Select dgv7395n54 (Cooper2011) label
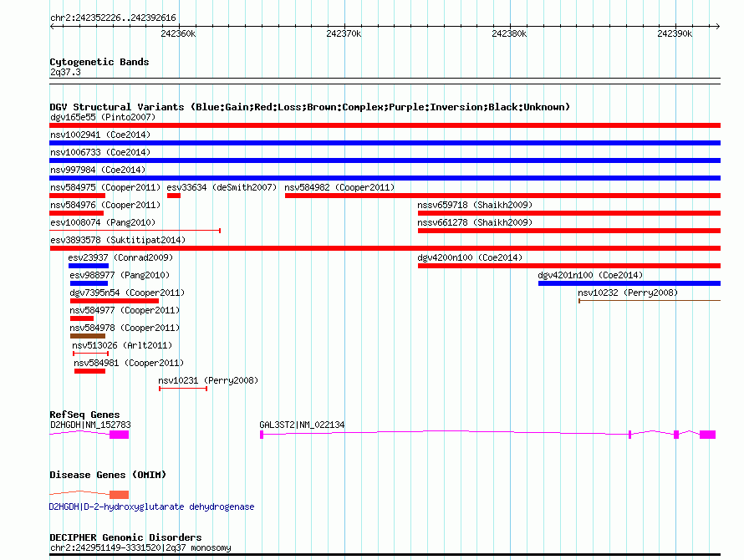This screenshot has width=744, height=560. 127,293
